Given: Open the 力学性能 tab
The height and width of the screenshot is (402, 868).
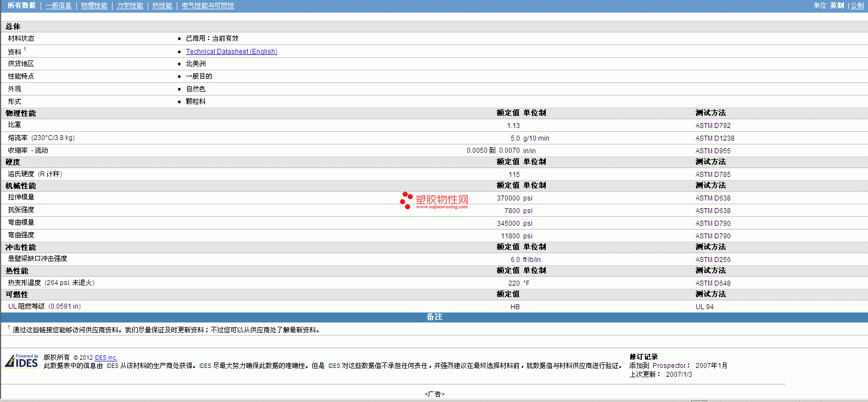Looking at the screenshot, I should point(130,5).
